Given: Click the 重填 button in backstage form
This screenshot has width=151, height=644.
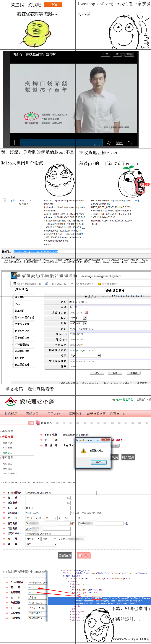Looking at the screenshot, I should click(x=115, y=373).
